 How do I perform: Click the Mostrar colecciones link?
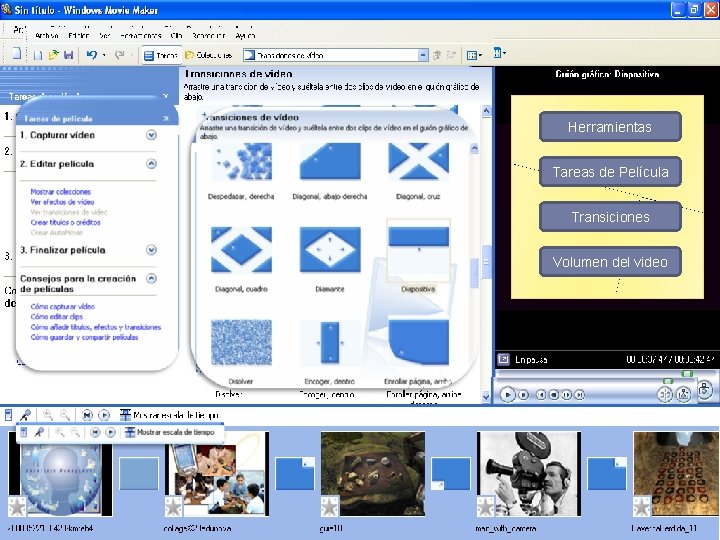pyautogui.click(x=61, y=192)
